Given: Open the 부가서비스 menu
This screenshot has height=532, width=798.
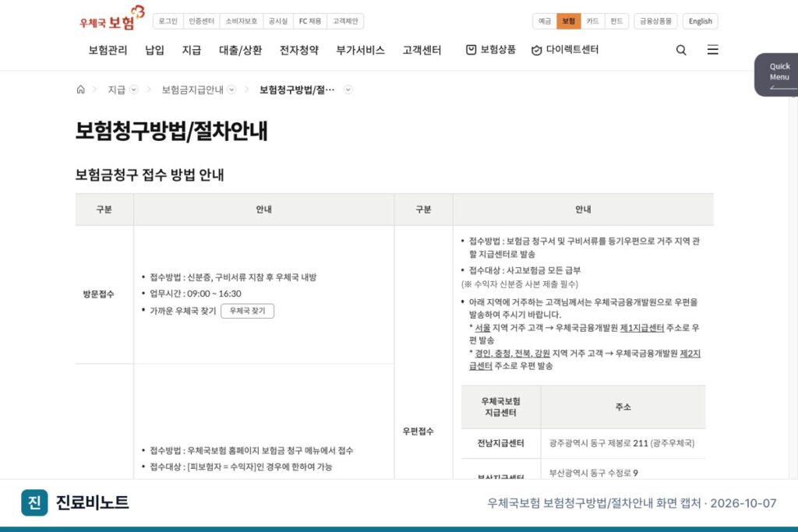Looking at the screenshot, I should click(x=360, y=50).
